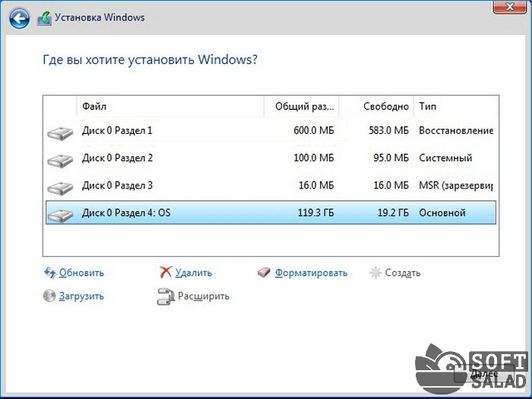Click the Основной type cell
The width and height of the screenshot is (532, 399).
click(442, 213)
